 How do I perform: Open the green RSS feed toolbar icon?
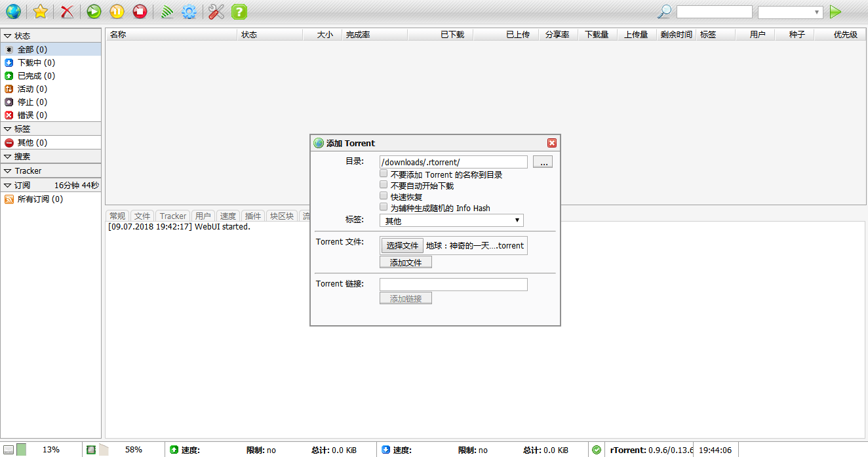[x=167, y=11]
